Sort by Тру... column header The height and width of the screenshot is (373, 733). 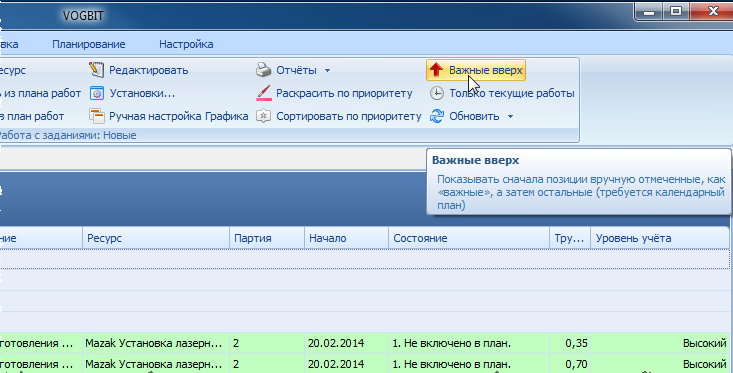pos(570,238)
